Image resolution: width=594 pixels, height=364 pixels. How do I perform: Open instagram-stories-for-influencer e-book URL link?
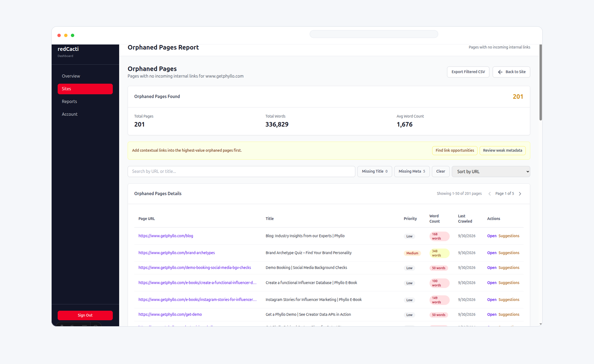point(197,300)
